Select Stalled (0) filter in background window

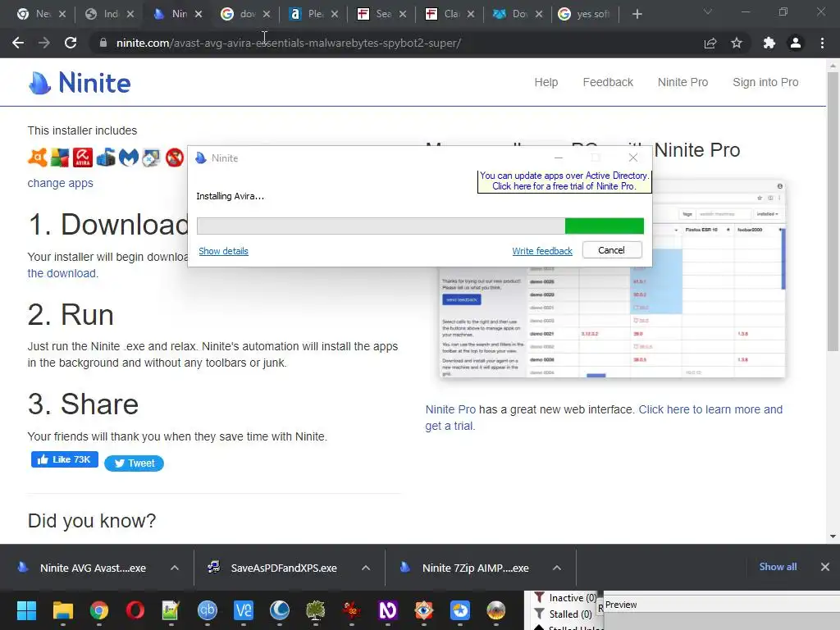pyautogui.click(x=564, y=614)
